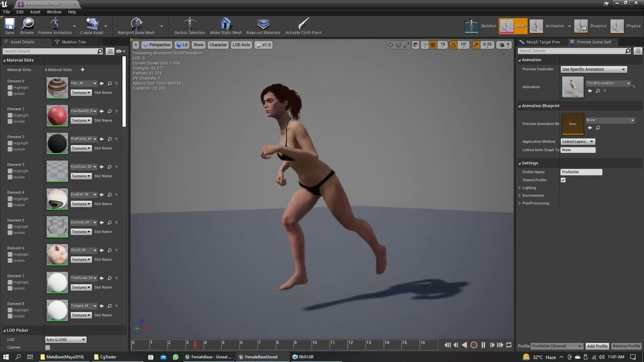Click Bake out Materials
This screenshot has width=644, height=362.
point(263,26)
